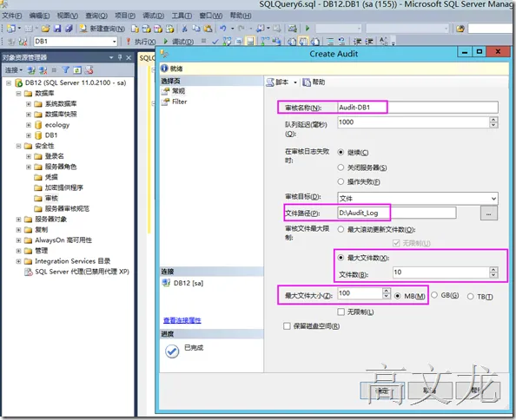Click the 调试(D) debug button
The image size is (516, 420).
[178, 42]
